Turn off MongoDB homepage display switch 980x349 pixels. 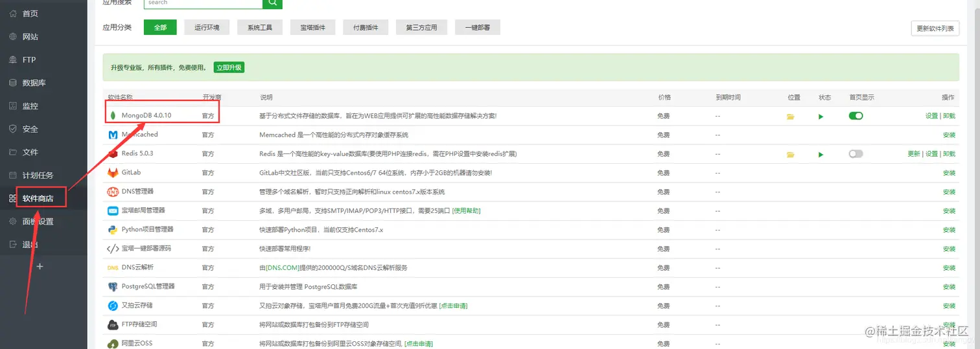[856, 116]
